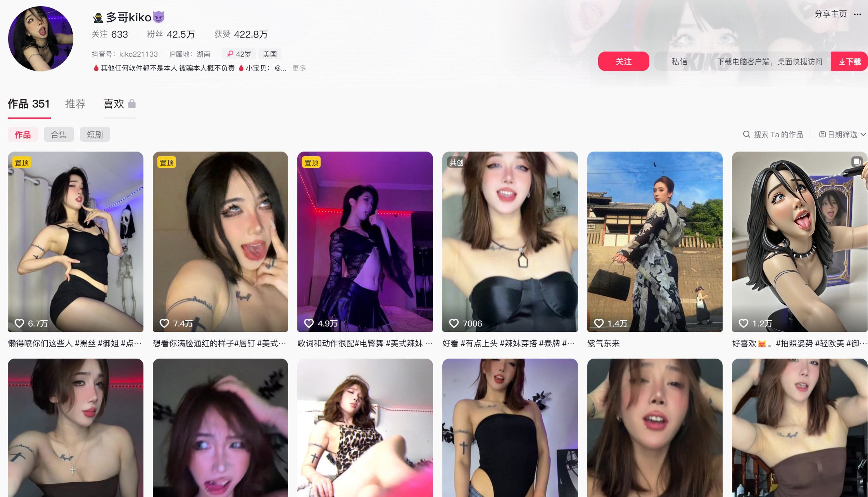This screenshot has height=497, width=868.
Task: Click the heart icon showing 6.7万 likes
Action: (x=19, y=323)
